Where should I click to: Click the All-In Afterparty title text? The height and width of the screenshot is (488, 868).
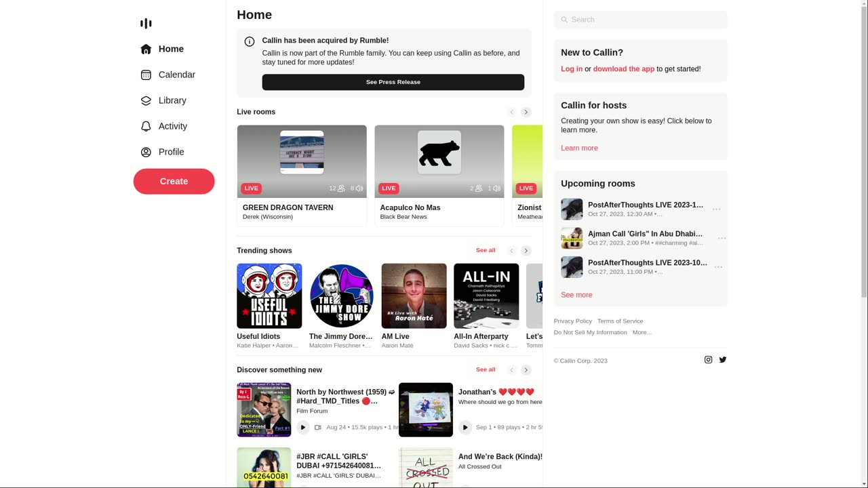481,336
